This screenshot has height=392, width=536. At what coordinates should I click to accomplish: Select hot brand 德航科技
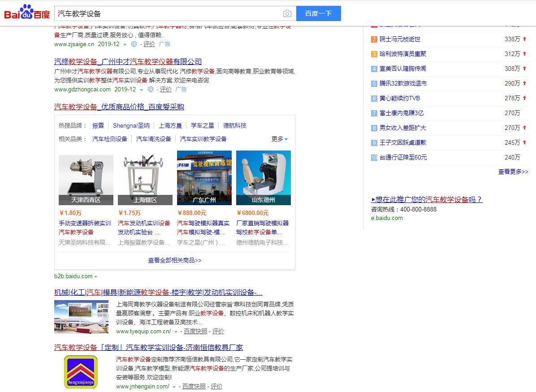(x=235, y=125)
